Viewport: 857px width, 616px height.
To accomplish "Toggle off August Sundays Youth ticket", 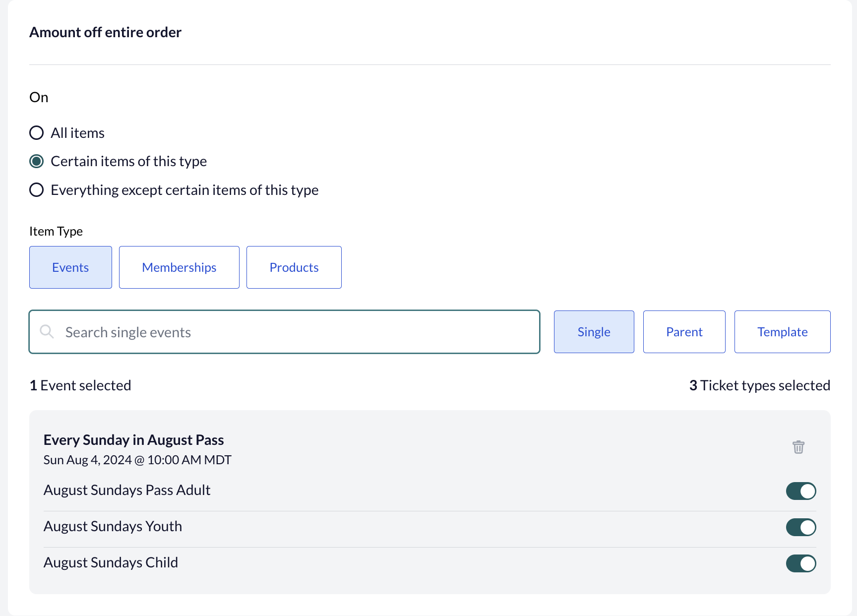I will click(801, 527).
